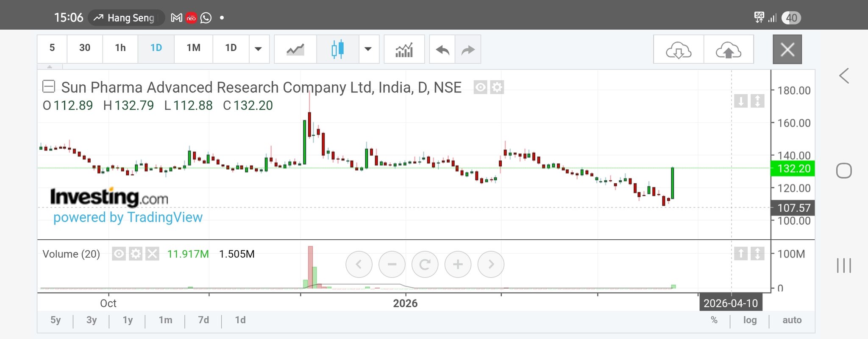Tap the Hang Seng status bar chip
Viewport: 868px width, 339px height.
point(126,18)
